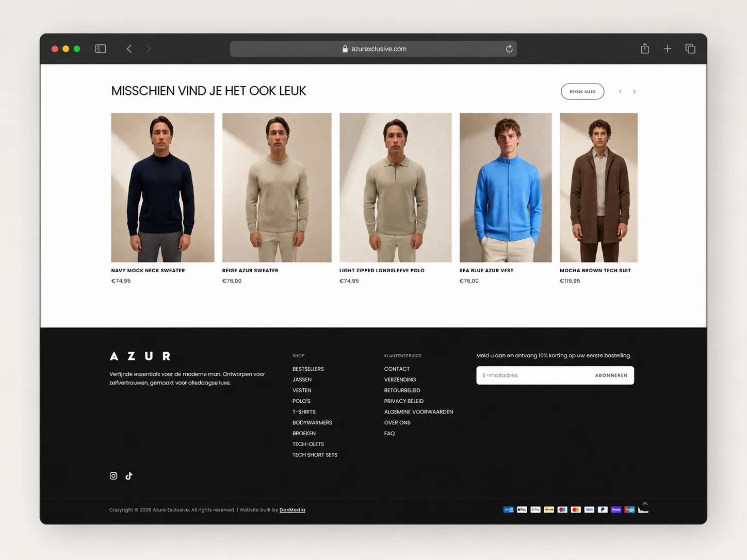The height and width of the screenshot is (560, 747).
Task: Open the AZUR TikTok page icon
Action: tap(129, 476)
